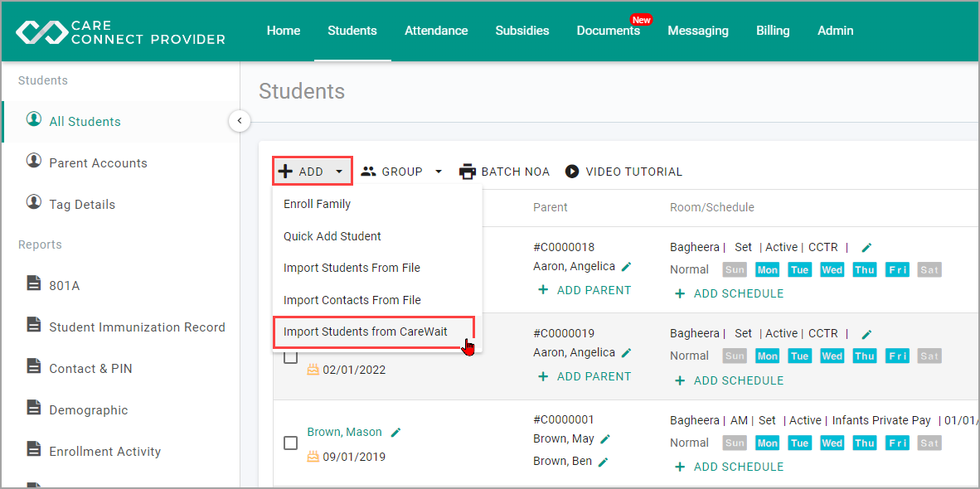
Task: Open the Documents tab
Action: pyautogui.click(x=608, y=31)
